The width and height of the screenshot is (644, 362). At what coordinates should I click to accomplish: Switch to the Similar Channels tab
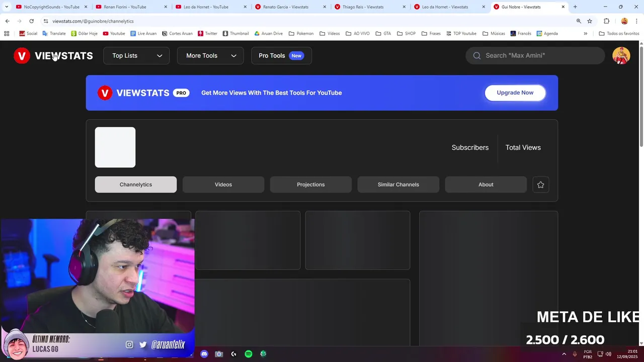398,185
